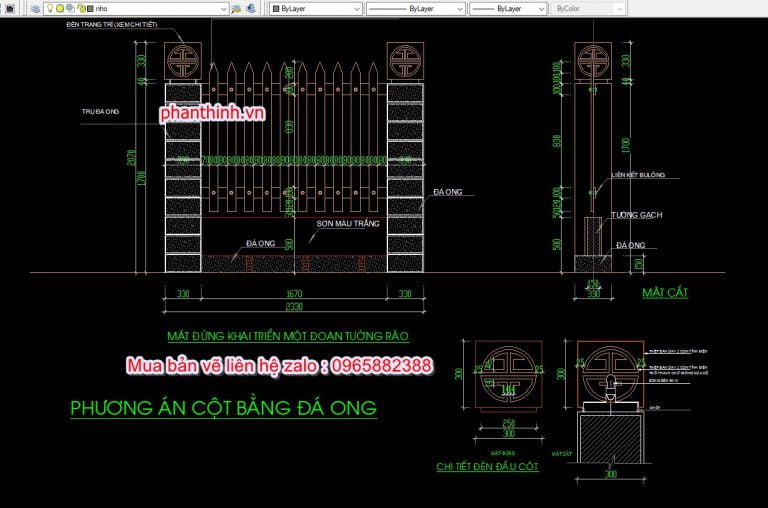Select the TRỤ ĐÁ ONG annotation
Screen dimensions: 768x508
tap(100, 112)
